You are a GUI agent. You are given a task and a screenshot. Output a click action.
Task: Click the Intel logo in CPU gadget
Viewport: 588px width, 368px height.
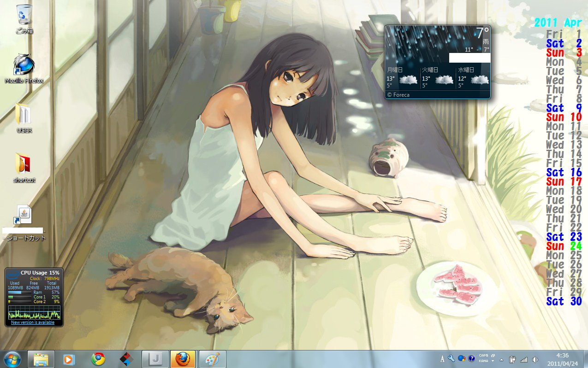click(x=13, y=275)
